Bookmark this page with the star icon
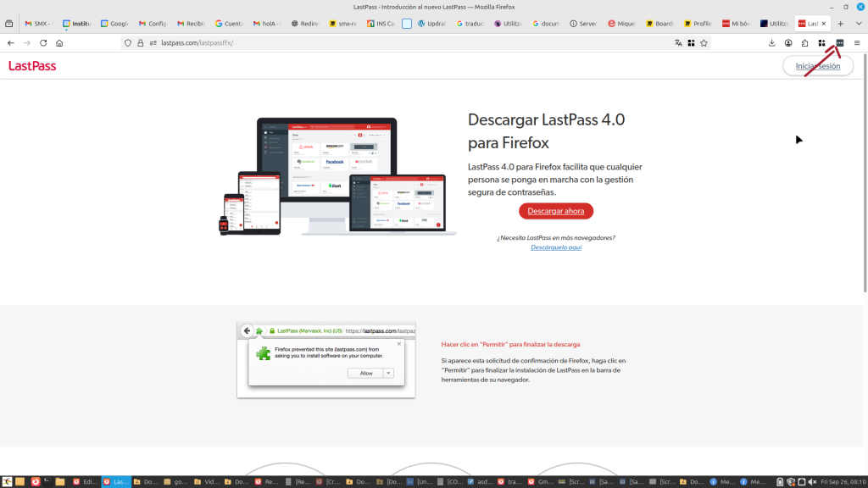Image resolution: width=868 pixels, height=488 pixels. point(704,42)
